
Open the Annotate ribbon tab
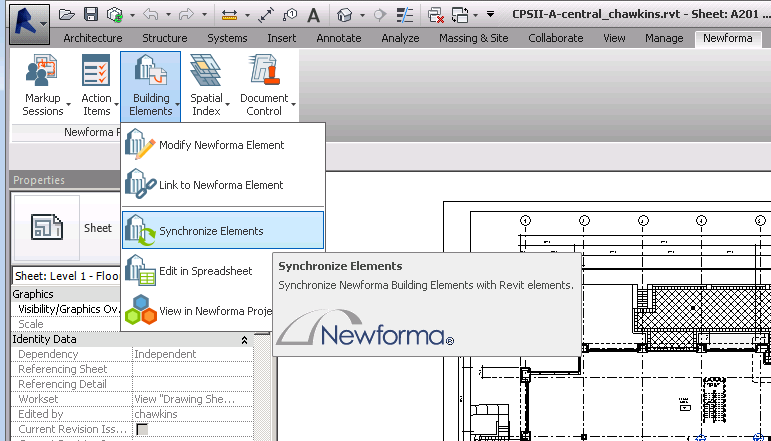click(339, 38)
